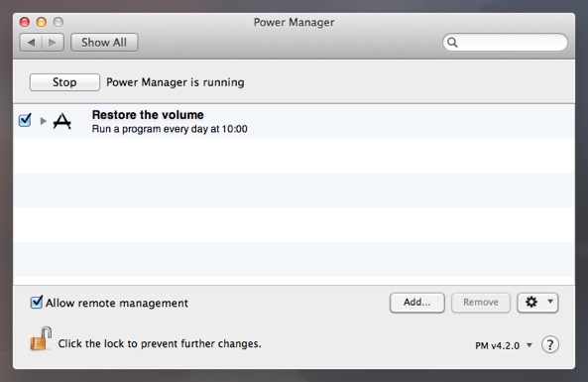Close the Power Manager window
The height and width of the screenshot is (382, 588).
(x=25, y=22)
